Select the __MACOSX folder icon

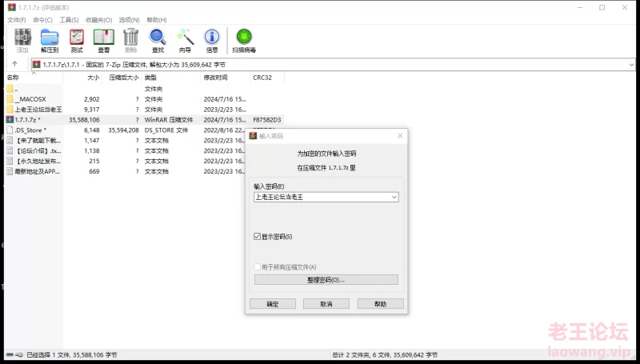coord(10,99)
